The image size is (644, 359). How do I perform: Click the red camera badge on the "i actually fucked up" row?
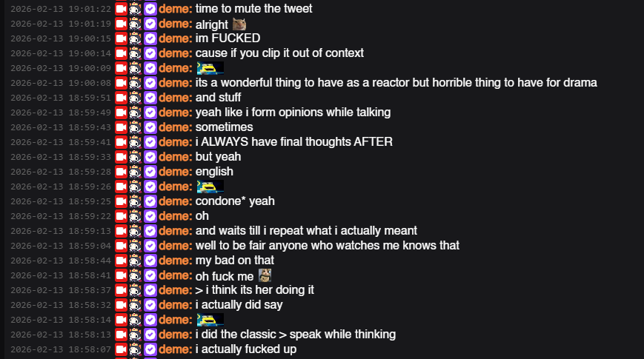[x=121, y=349]
